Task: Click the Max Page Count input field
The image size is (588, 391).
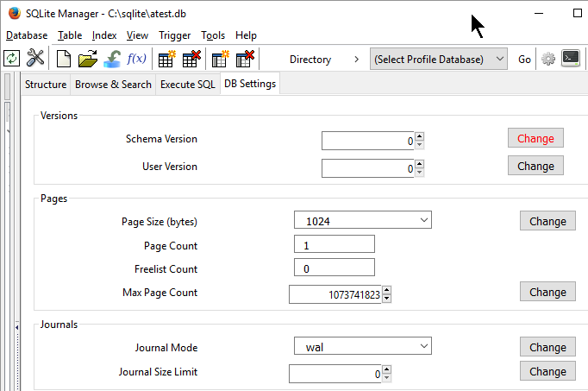Action: click(335, 294)
